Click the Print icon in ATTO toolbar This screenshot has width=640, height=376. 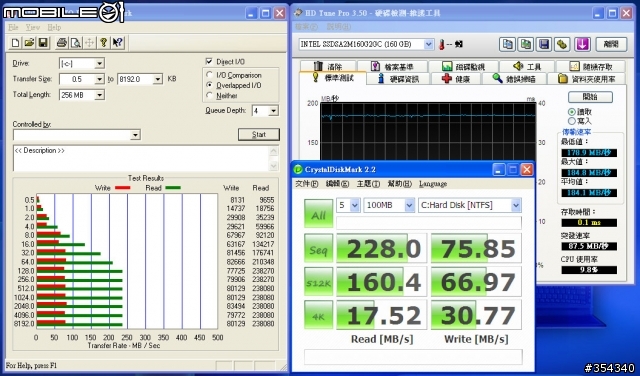coord(62,42)
